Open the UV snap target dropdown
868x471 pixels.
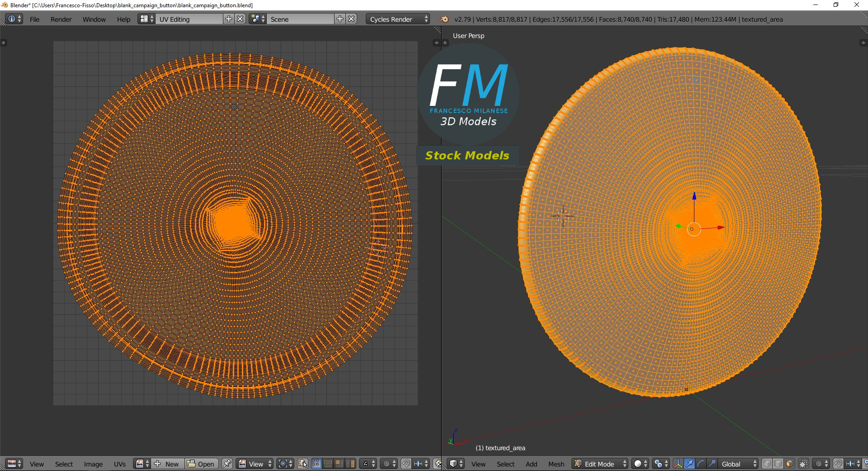point(421,464)
